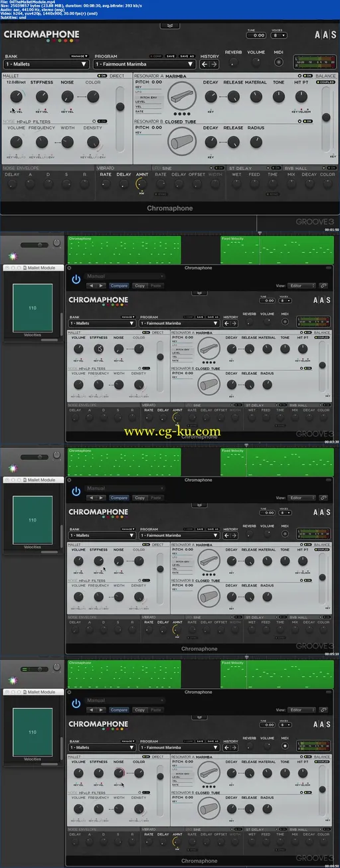Click the mallet Noise knob in 00:01:50 frame

click(x=67, y=97)
